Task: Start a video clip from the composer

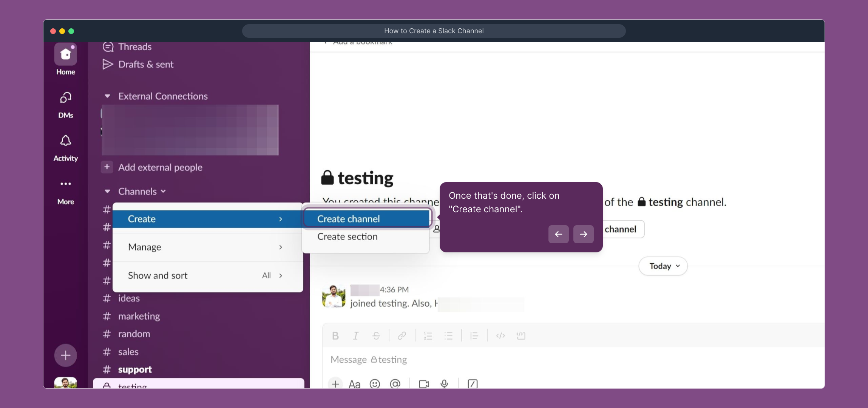Action: [423, 384]
